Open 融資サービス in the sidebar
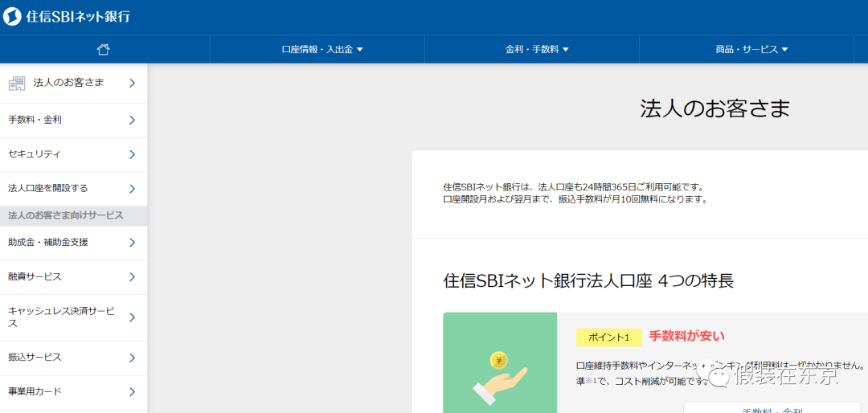868x413 pixels. click(74, 277)
